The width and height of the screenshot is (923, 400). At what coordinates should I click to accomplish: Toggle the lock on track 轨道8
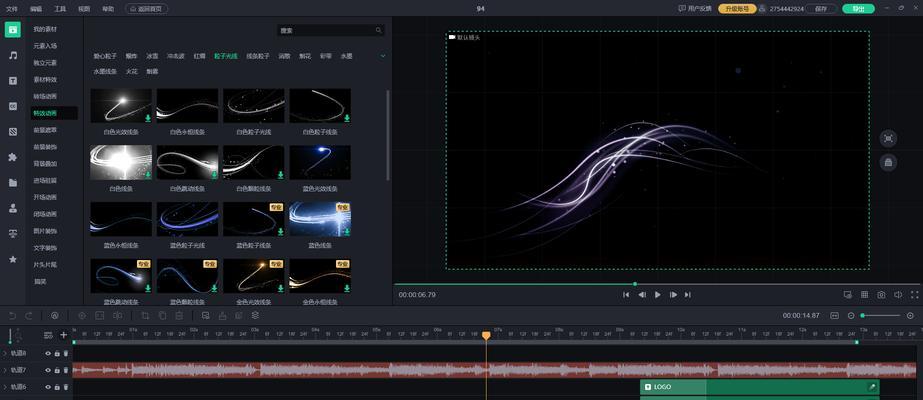tap(57, 354)
